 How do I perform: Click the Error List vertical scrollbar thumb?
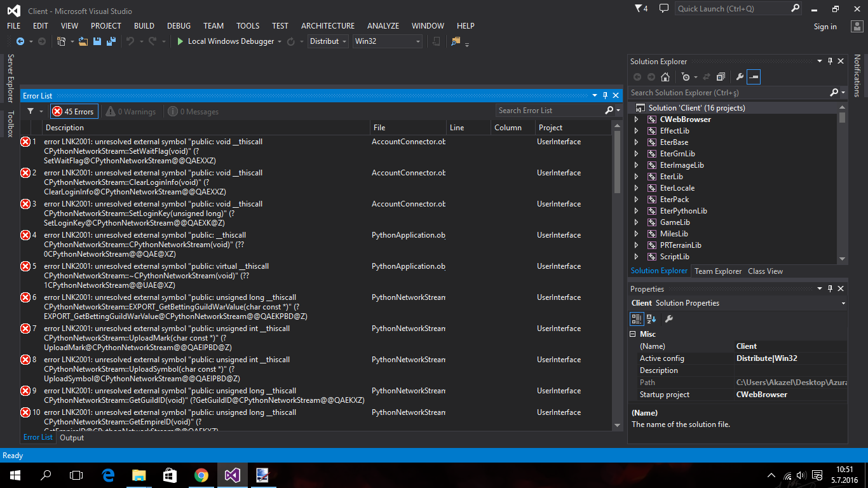tap(617, 161)
